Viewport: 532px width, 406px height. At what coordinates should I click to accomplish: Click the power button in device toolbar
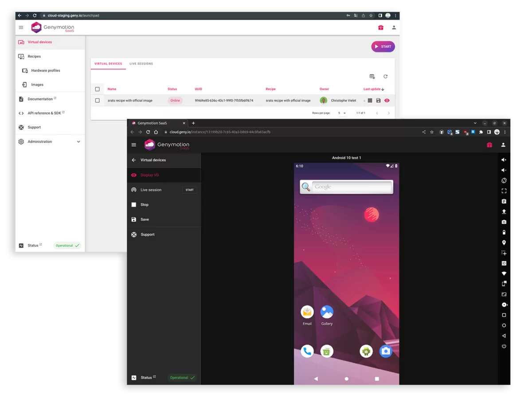(x=504, y=346)
